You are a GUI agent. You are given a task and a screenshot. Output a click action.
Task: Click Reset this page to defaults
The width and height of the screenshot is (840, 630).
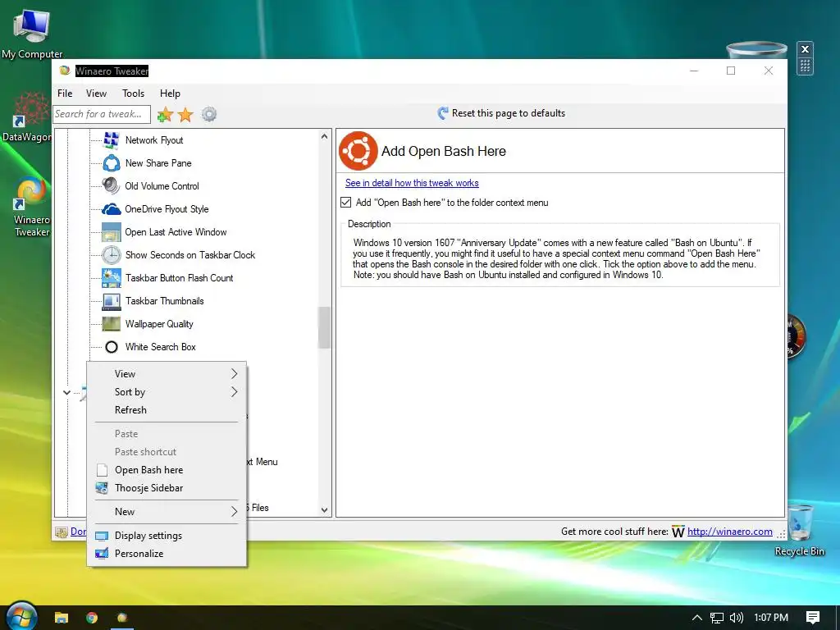[x=501, y=113]
